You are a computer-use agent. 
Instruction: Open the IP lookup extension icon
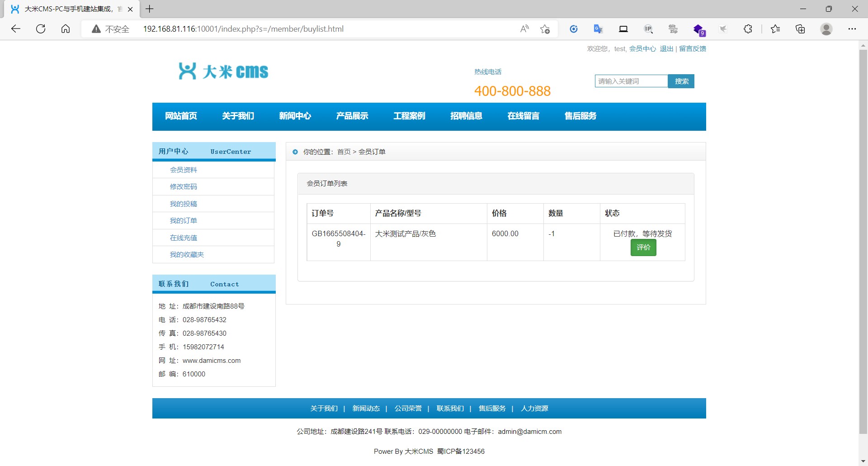coord(648,29)
